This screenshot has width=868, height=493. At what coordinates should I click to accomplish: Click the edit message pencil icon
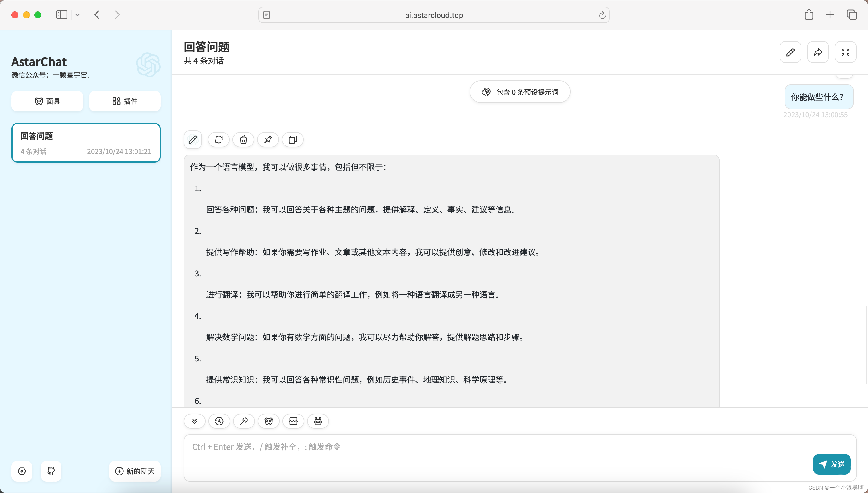pos(193,140)
